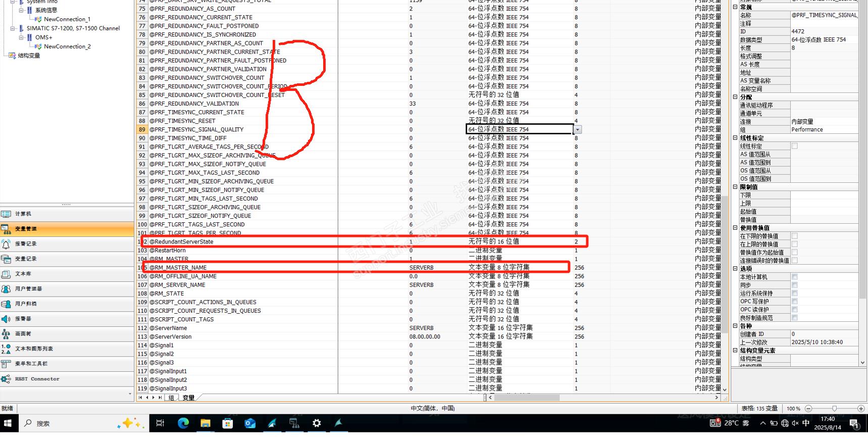Click zoom out minus button
Screen dimensions: 868x437
808,408
